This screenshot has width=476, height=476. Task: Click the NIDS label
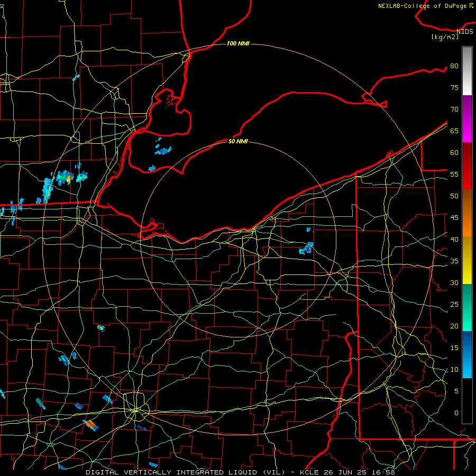click(x=465, y=31)
